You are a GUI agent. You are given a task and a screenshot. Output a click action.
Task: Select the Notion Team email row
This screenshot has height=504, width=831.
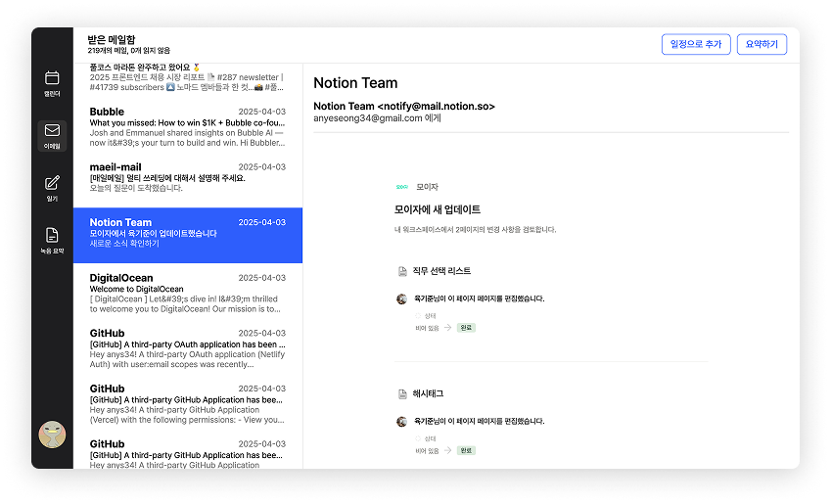coord(188,235)
